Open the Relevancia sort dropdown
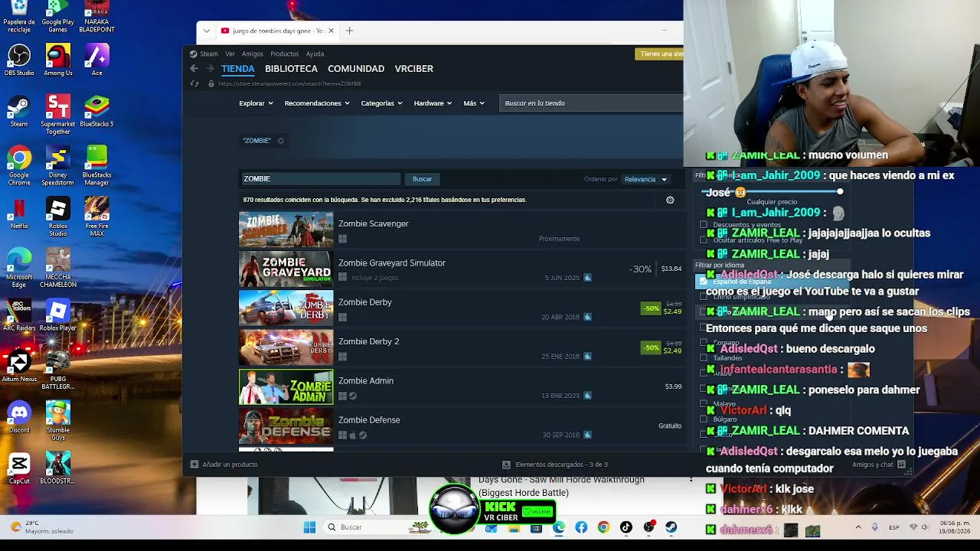Image resolution: width=980 pixels, height=551 pixels. click(x=646, y=179)
